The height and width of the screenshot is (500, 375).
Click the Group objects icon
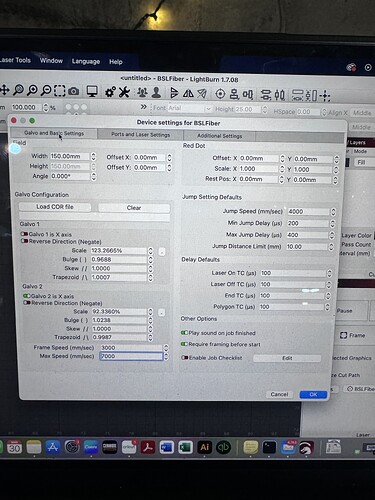(142, 92)
